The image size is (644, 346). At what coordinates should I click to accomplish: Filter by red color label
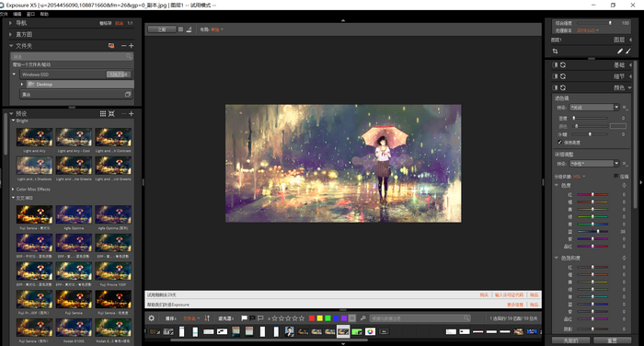tap(312, 318)
